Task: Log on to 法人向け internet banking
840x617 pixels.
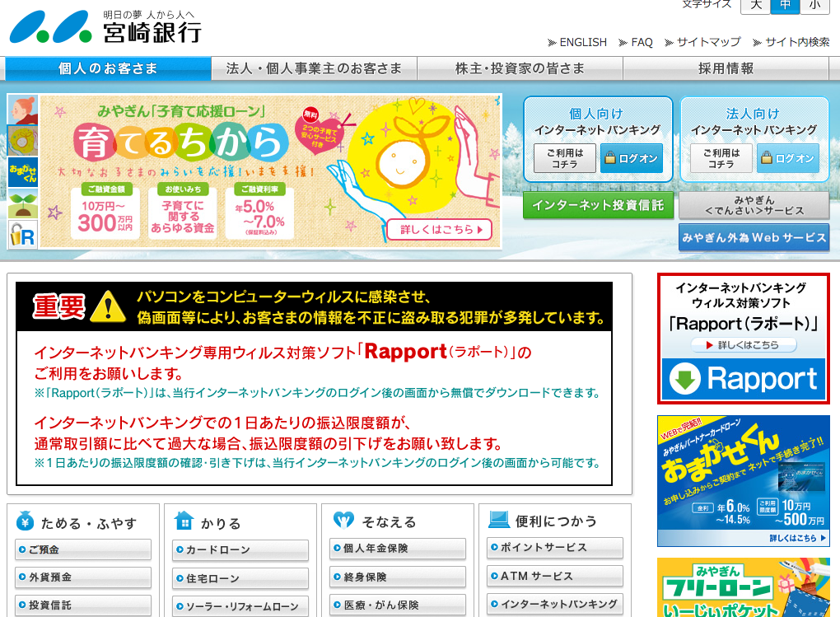Action: tap(787, 159)
